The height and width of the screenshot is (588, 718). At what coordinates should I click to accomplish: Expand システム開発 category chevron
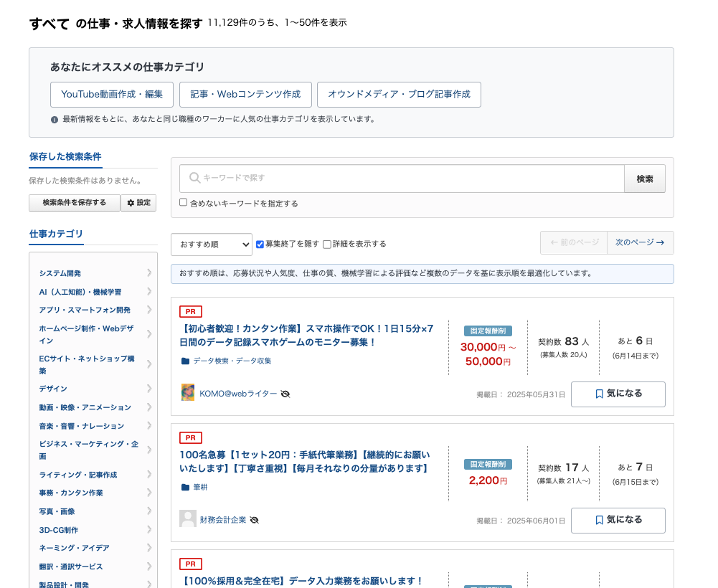tap(149, 273)
